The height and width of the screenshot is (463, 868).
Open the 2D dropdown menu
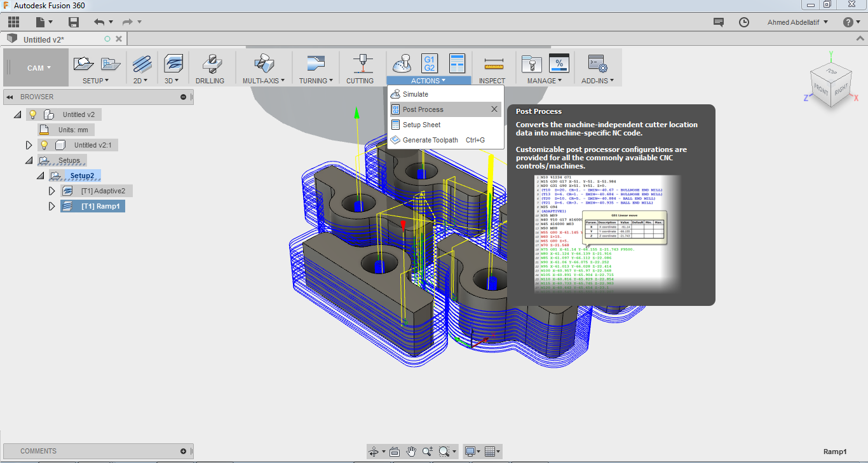click(140, 81)
